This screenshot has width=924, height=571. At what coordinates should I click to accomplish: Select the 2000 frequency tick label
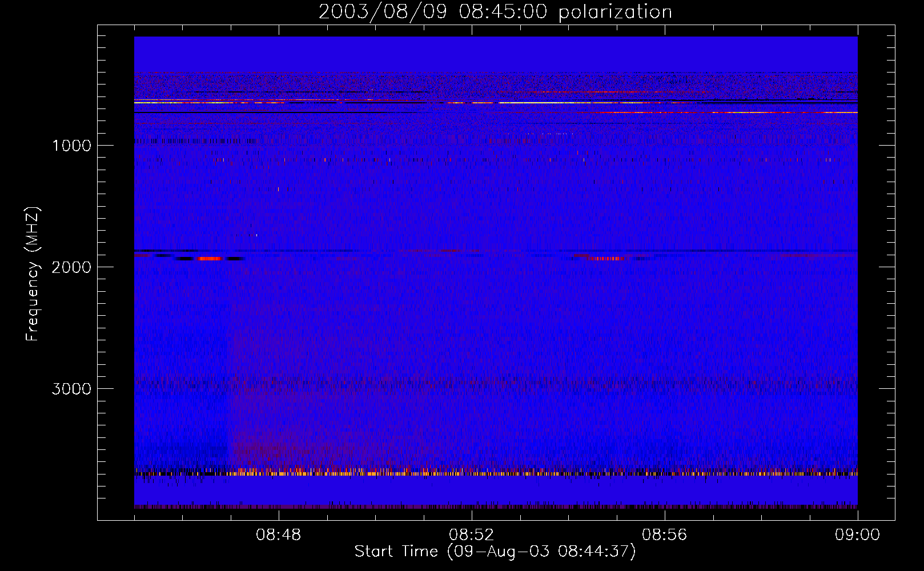(71, 267)
